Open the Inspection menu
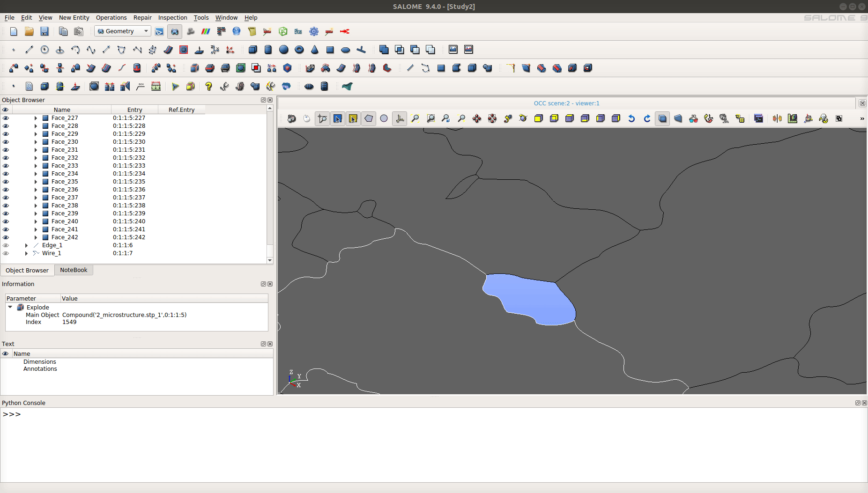The height and width of the screenshot is (493, 868). [x=172, y=18]
